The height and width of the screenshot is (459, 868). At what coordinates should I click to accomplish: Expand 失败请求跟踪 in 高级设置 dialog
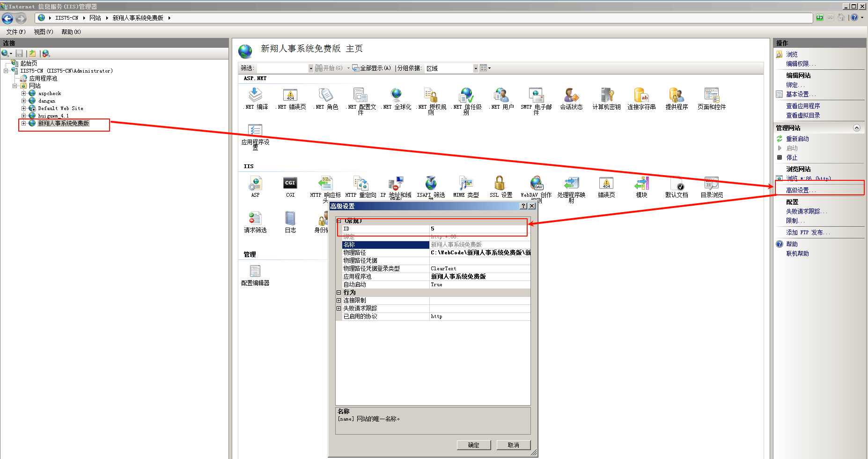(338, 308)
